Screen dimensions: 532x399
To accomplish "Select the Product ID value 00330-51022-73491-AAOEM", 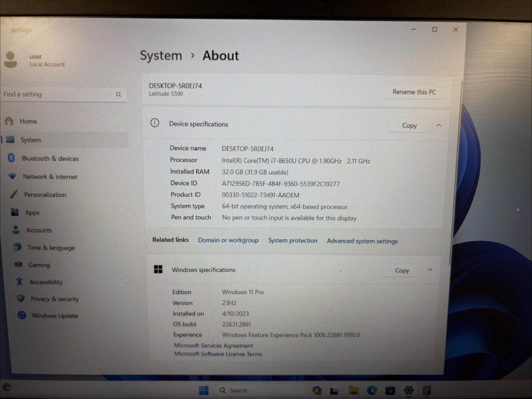I will [260, 195].
